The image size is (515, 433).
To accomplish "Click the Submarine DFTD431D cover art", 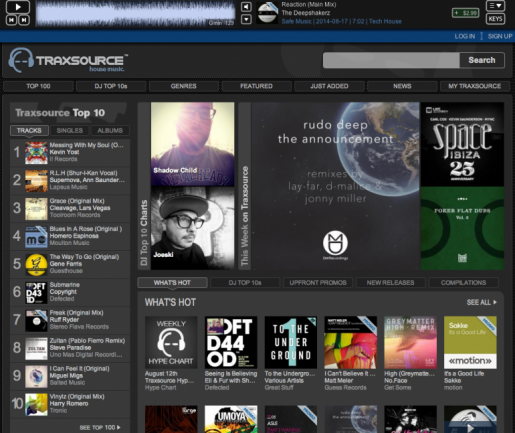I will 36,292.
